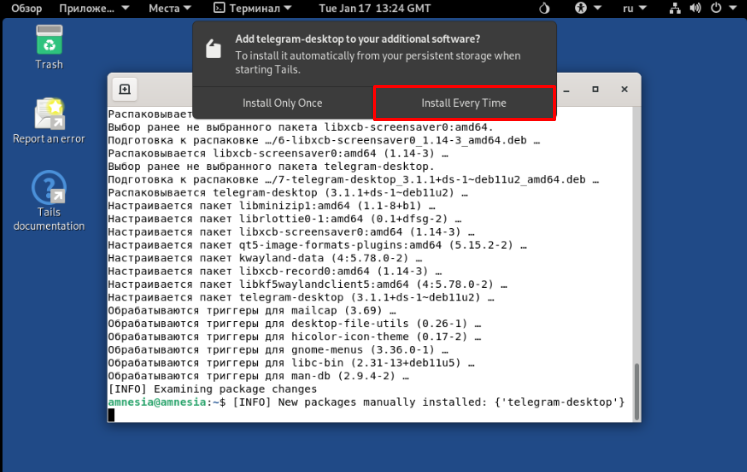The image size is (747, 472).
Task: Open the Tails documentation desktop icon
Action: click(49, 200)
